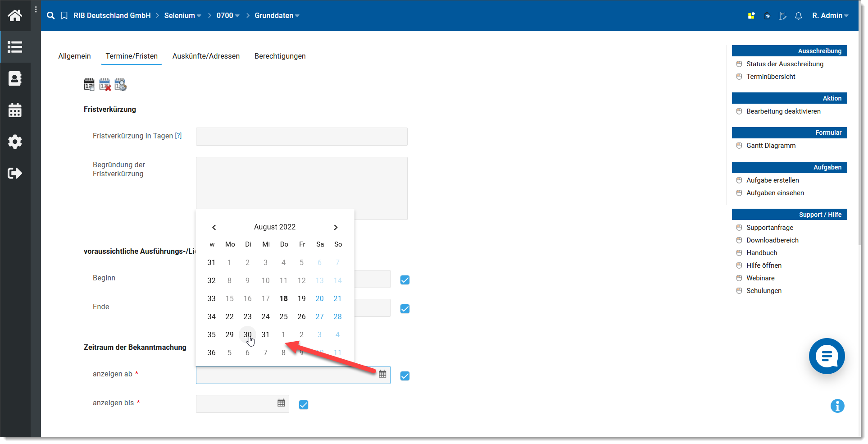Open notifications bell in header
This screenshot has width=868, height=444.
[799, 16]
